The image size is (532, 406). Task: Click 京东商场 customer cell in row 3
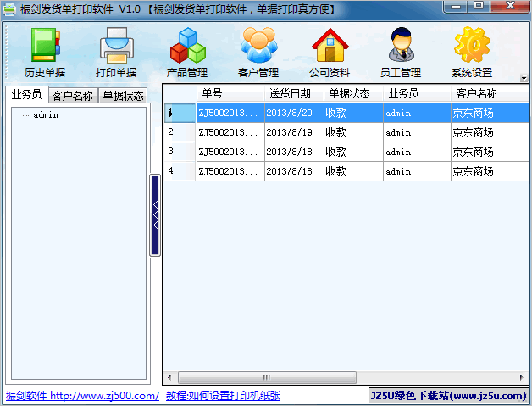click(490, 152)
